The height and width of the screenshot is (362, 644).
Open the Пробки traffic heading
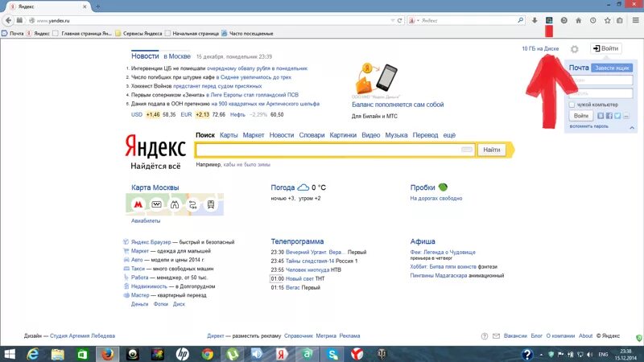423,187
